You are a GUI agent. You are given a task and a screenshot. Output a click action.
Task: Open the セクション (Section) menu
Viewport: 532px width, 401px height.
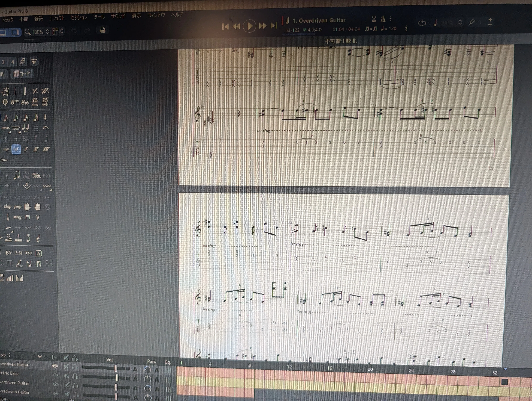click(x=79, y=18)
